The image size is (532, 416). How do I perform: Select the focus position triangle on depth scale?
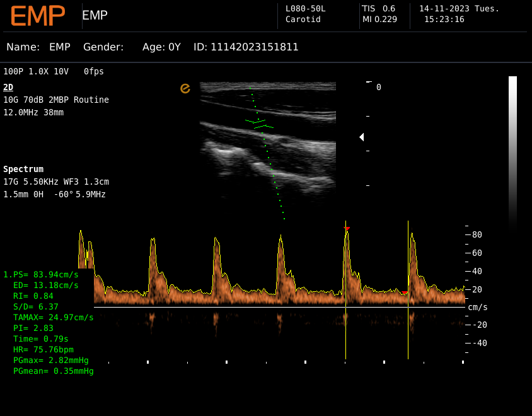pyautogui.click(x=362, y=137)
